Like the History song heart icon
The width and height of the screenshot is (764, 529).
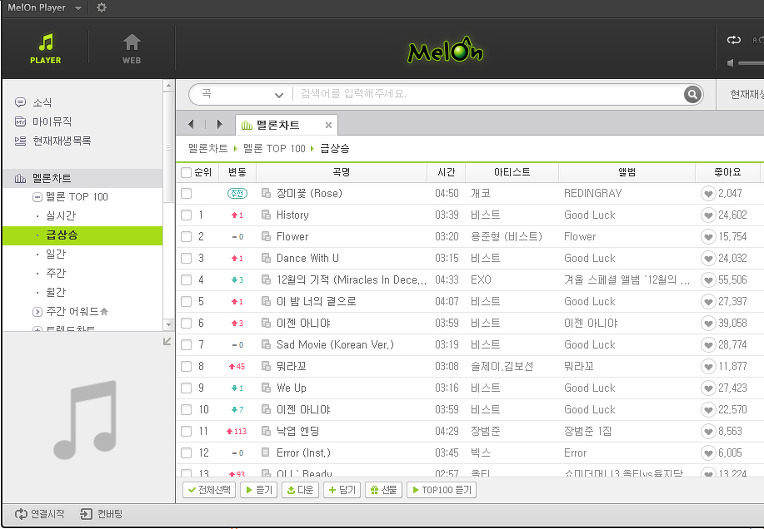(x=707, y=215)
